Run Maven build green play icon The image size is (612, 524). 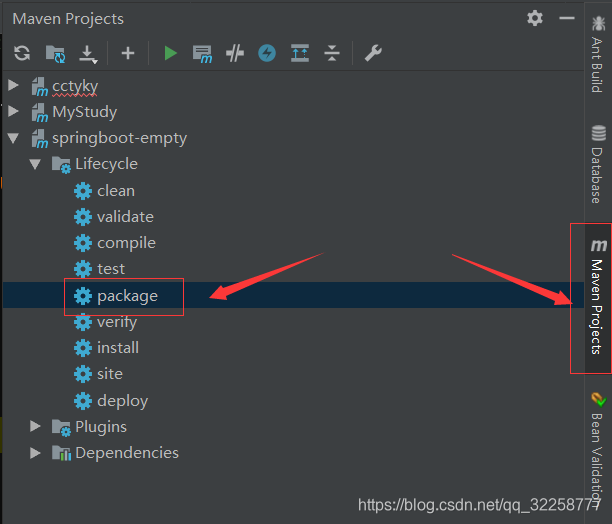coord(171,53)
